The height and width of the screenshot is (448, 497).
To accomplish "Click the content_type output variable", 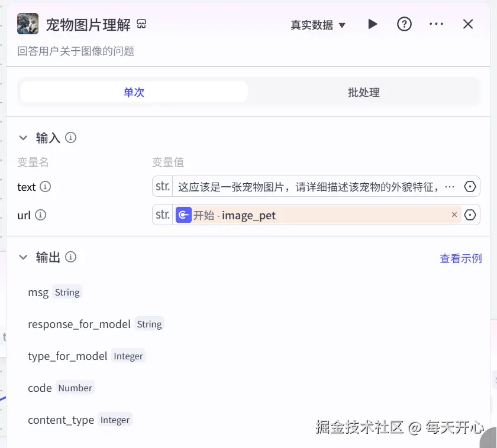I will [61, 420].
